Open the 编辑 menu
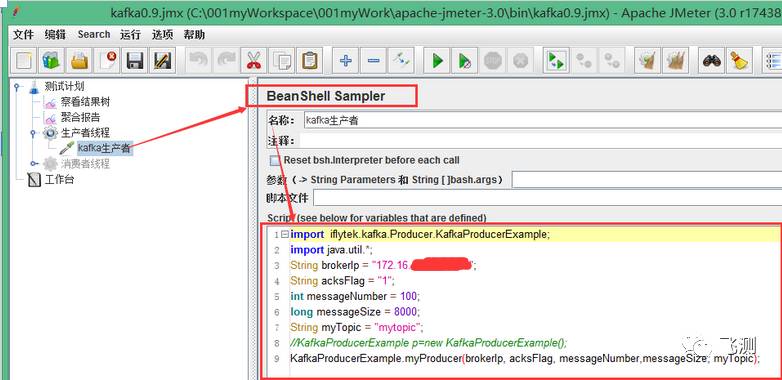Screen dimensions: 782x380 pos(55,34)
